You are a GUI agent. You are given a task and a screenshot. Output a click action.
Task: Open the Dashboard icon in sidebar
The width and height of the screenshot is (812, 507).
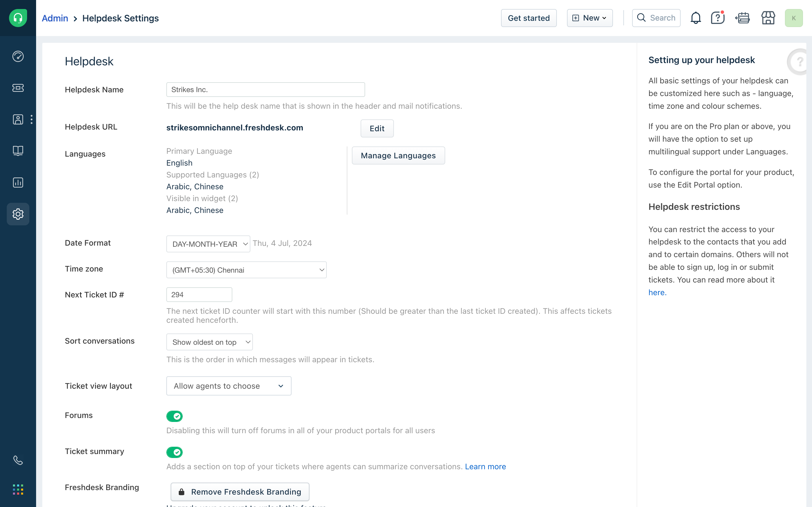(x=18, y=56)
